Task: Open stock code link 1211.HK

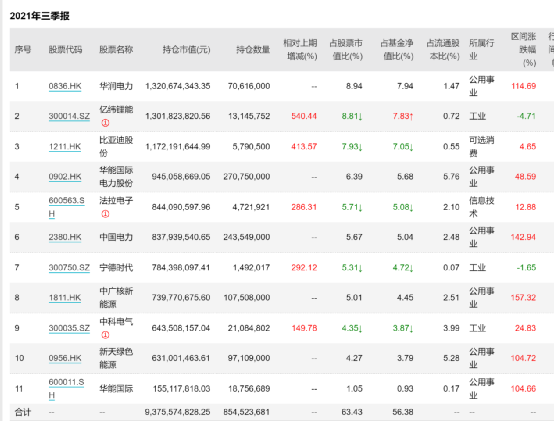Action: click(x=65, y=147)
